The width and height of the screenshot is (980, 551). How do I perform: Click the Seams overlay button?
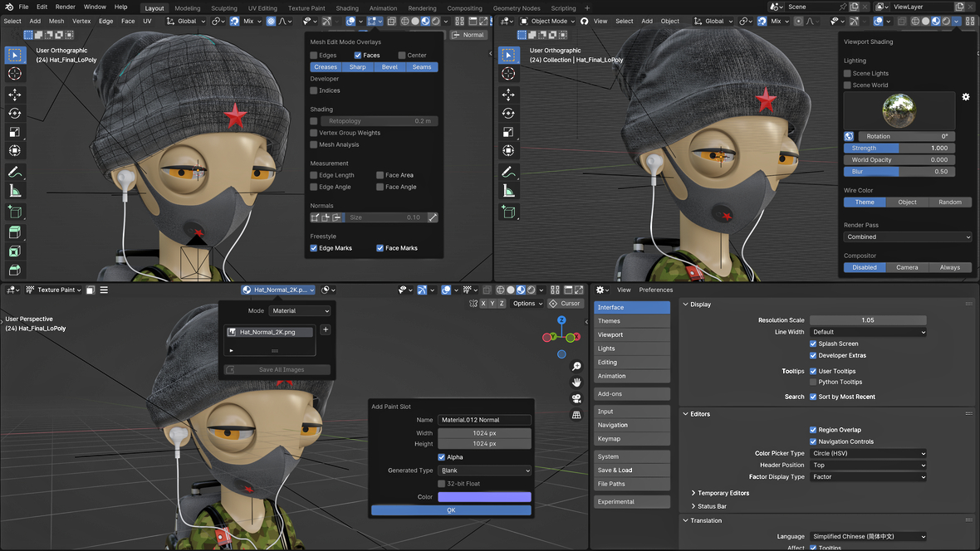[x=422, y=67]
